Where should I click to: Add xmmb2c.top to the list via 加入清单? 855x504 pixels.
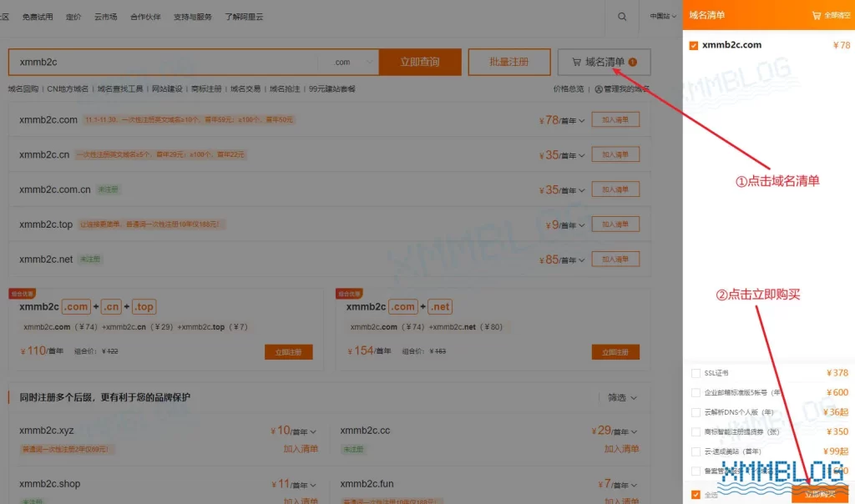click(x=615, y=224)
